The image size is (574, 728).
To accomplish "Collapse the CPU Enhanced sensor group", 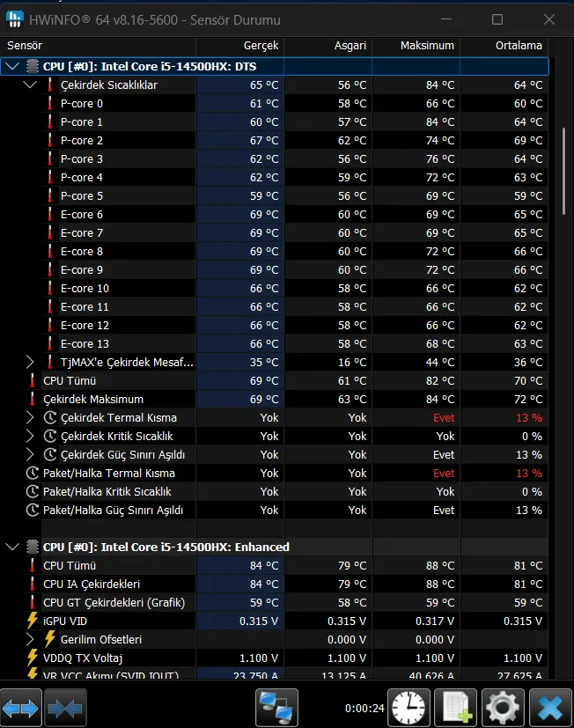I will point(12,547).
